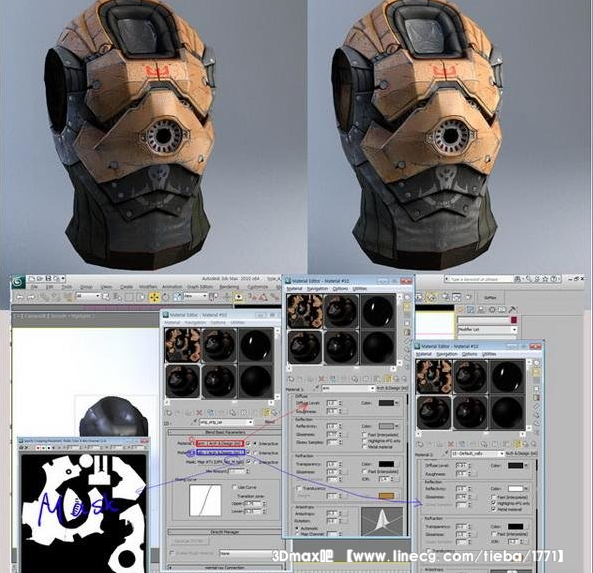
Task: Select the Select Object tool on main toolbar
Action: tap(106, 297)
